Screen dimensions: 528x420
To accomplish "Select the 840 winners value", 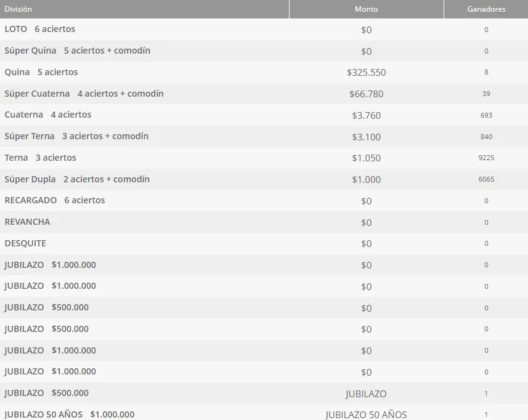I will [486, 137].
